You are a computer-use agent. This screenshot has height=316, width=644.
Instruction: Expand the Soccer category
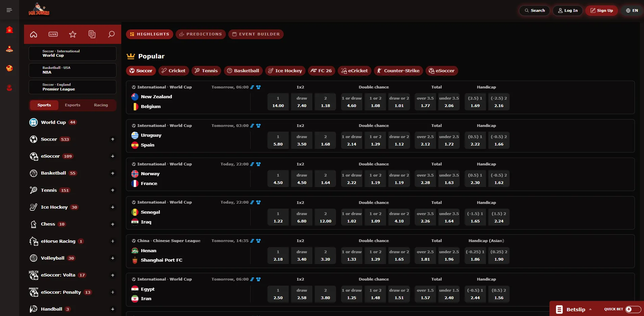(112, 139)
